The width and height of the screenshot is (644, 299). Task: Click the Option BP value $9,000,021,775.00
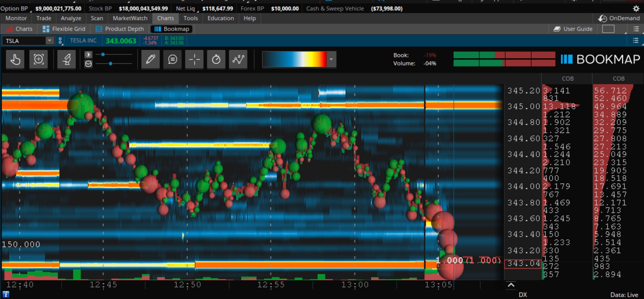[x=58, y=8]
